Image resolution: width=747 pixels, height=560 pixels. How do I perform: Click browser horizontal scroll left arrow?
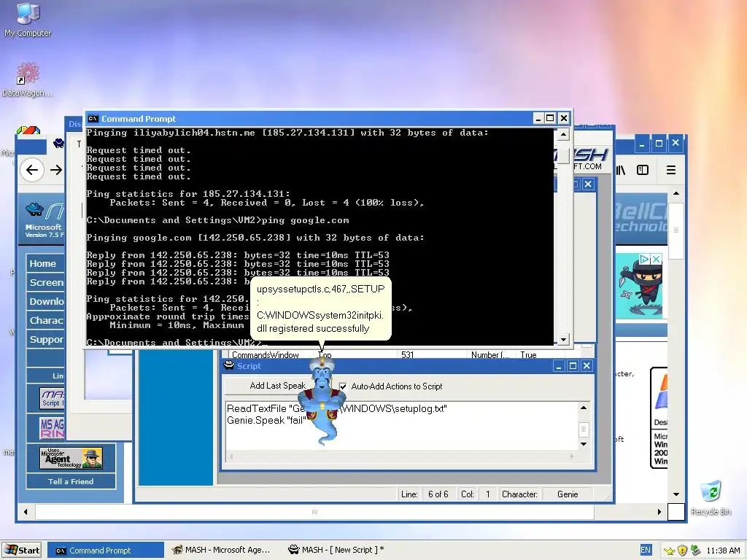pyautogui.click(x=26, y=512)
